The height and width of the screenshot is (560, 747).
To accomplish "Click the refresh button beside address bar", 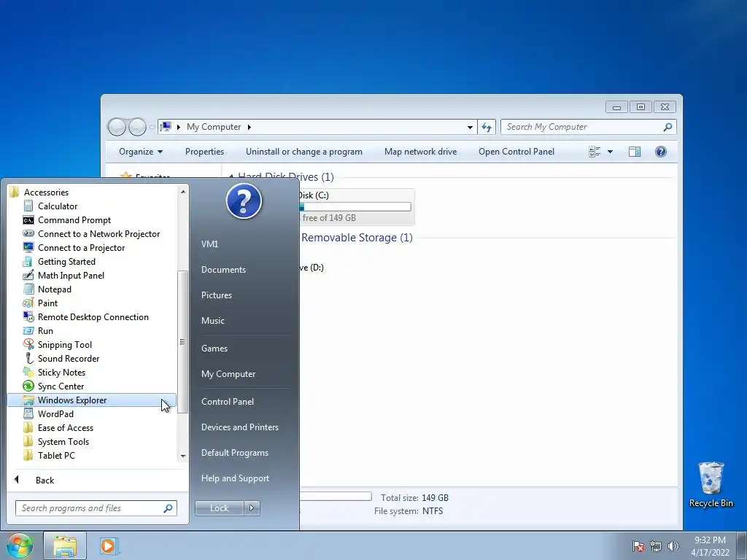I will click(487, 127).
